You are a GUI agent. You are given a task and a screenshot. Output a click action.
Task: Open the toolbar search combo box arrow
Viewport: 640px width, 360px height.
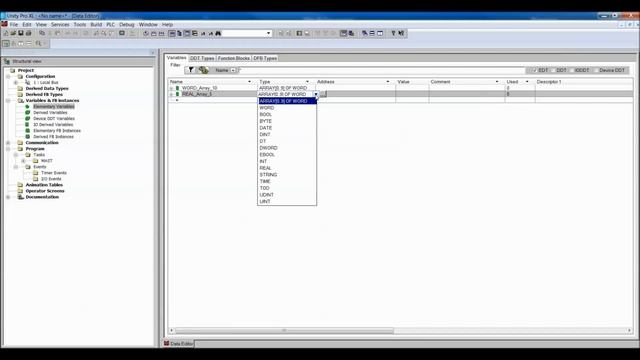coord(268,33)
